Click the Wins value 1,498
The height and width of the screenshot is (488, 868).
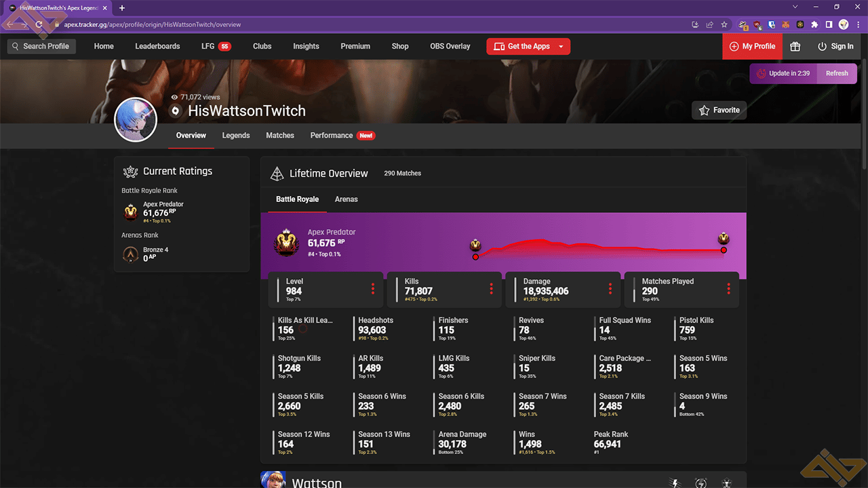click(532, 444)
